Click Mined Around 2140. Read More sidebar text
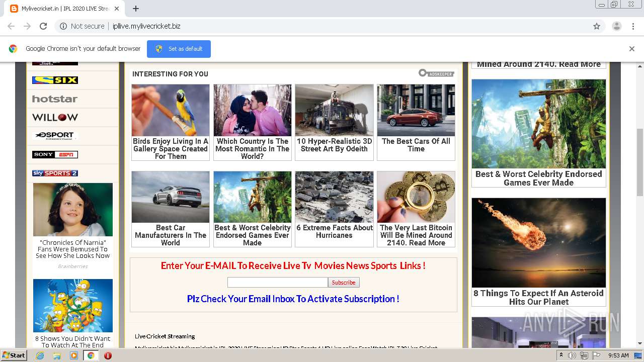 pyautogui.click(x=539, y=64)
